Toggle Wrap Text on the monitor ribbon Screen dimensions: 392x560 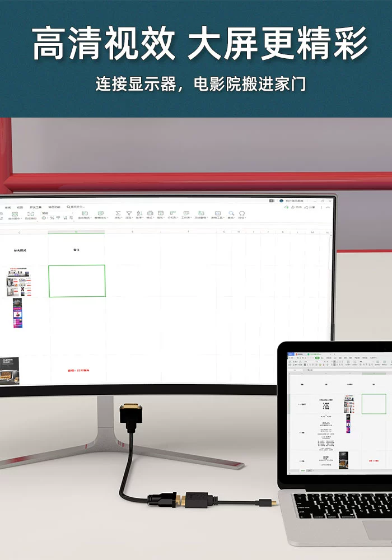[x=30, y=214]
